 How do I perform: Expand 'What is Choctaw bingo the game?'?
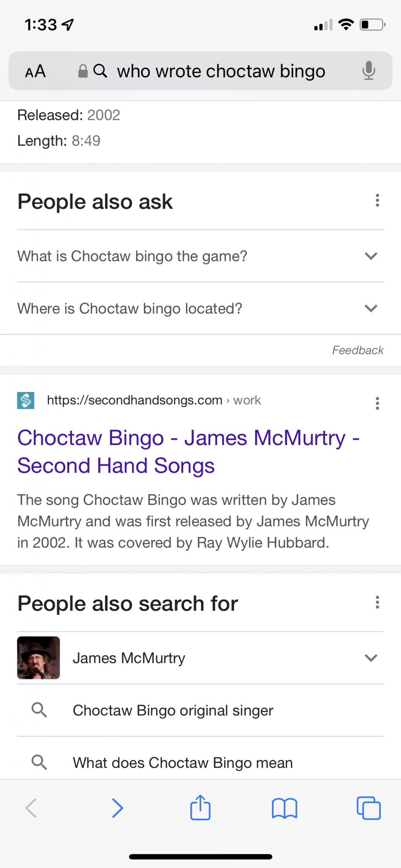[x=200, y=256]
